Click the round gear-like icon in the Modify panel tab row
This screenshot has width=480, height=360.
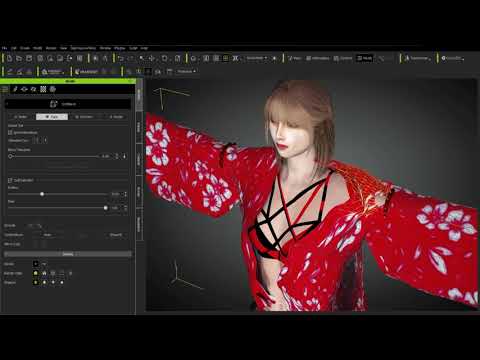(x=53, y=89)
